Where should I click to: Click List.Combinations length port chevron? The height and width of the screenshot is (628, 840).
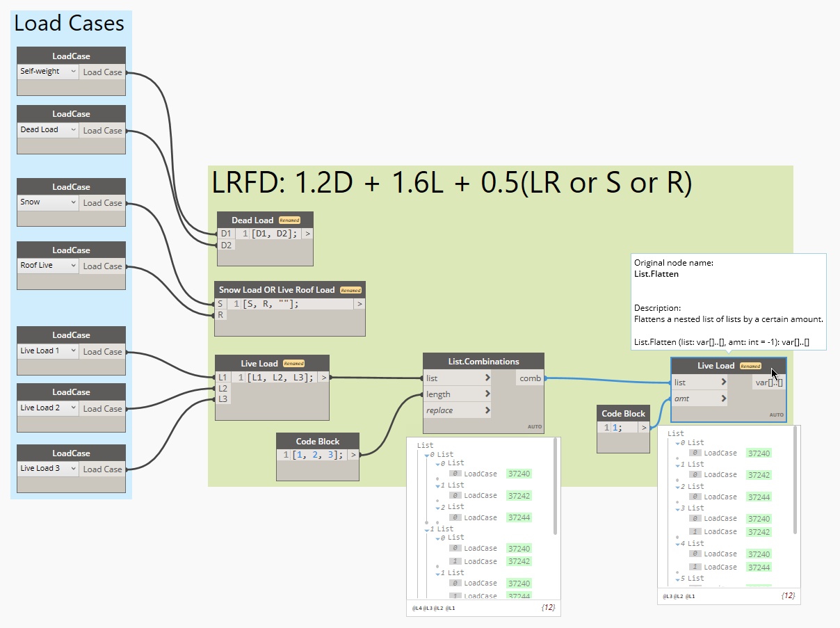click(x=487, y=394)
